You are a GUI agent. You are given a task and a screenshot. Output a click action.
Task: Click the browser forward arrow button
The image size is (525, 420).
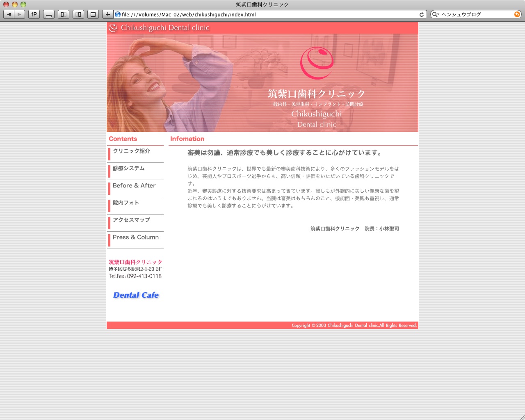(19, 14)
